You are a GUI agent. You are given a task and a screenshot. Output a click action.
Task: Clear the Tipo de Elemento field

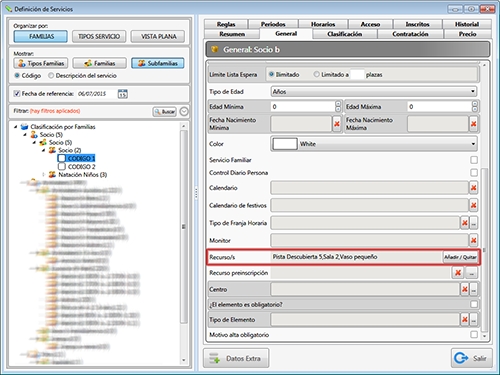(x=465, y=320)
